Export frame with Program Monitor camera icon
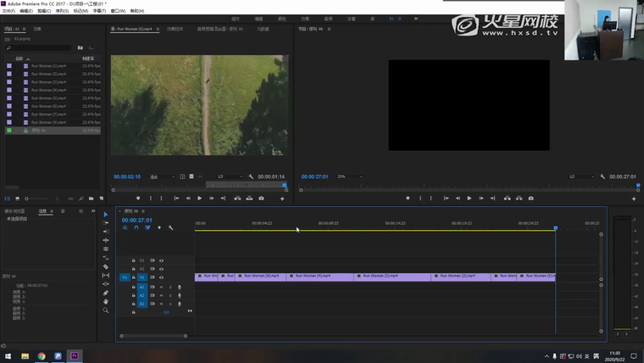Viewport: 644px width, 363px height. click(530, 198)
